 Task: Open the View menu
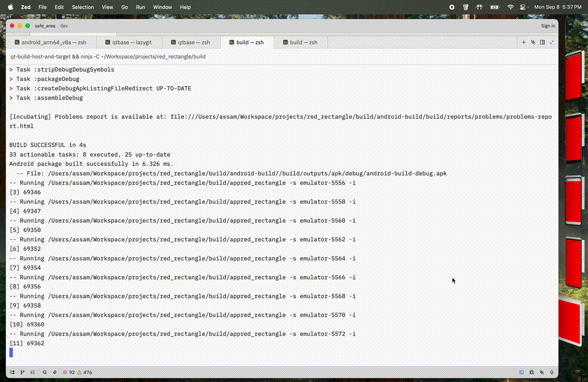107,7
